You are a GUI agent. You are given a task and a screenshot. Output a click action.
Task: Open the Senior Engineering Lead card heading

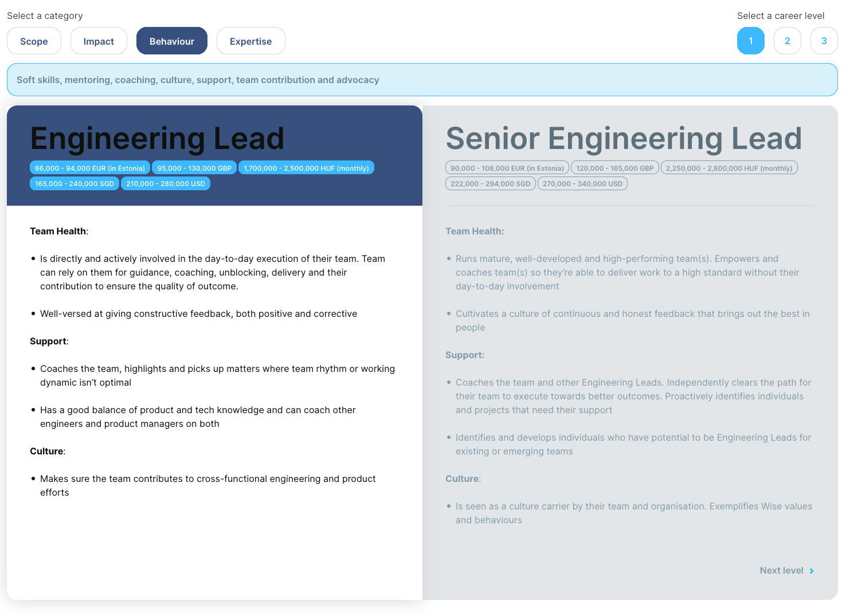point(624,139)
